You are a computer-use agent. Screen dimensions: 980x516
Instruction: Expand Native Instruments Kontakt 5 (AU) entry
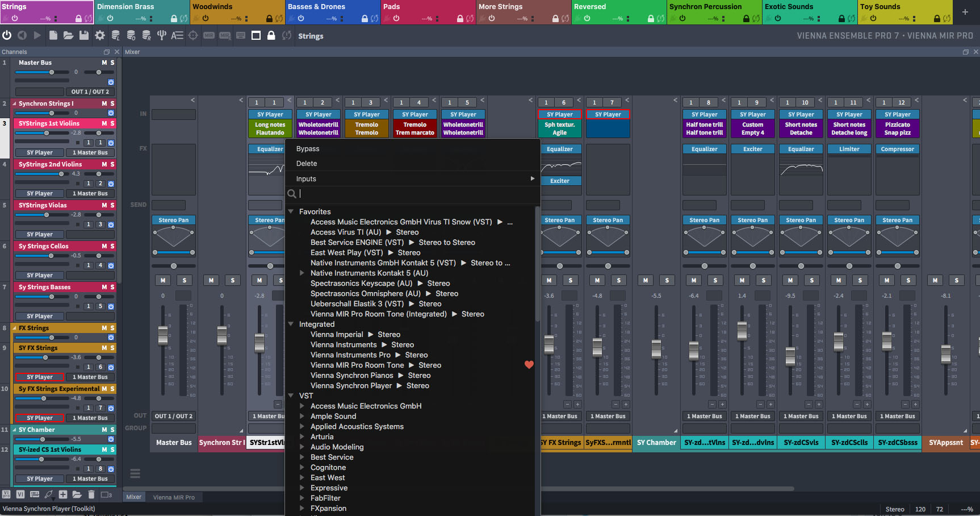tap(302, 273)
